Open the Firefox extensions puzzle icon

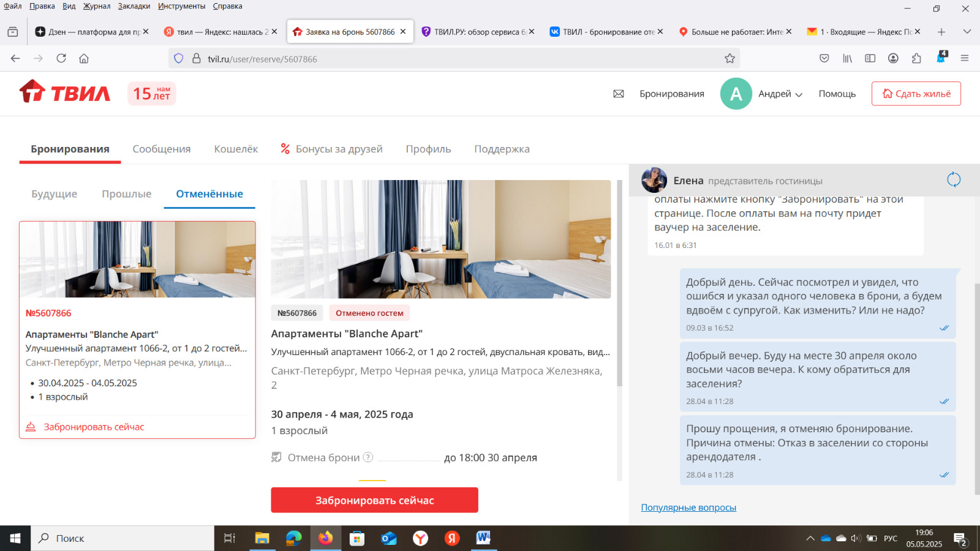[916, 59]
